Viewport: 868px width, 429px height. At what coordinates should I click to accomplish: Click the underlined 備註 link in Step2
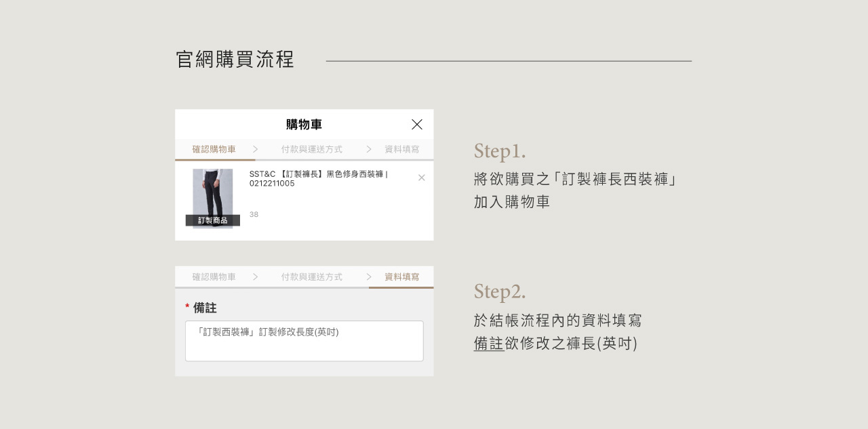click(x=488, y=344)
